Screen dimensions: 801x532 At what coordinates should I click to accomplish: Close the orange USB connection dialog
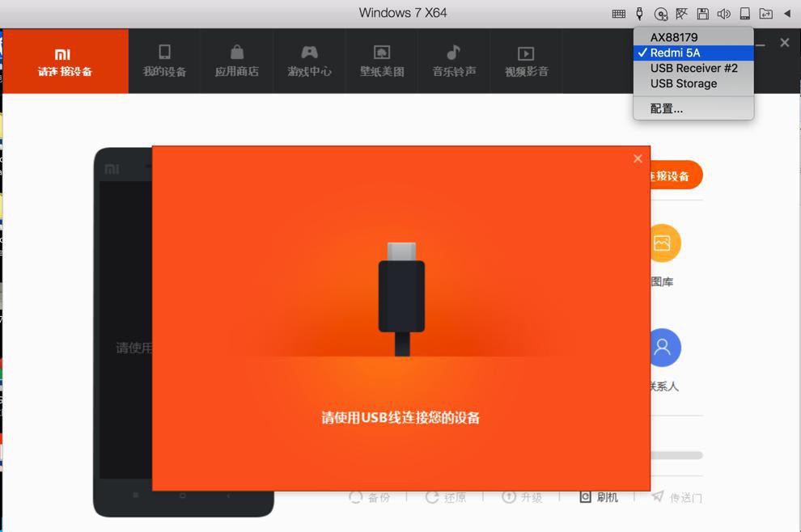coord(638,158)
